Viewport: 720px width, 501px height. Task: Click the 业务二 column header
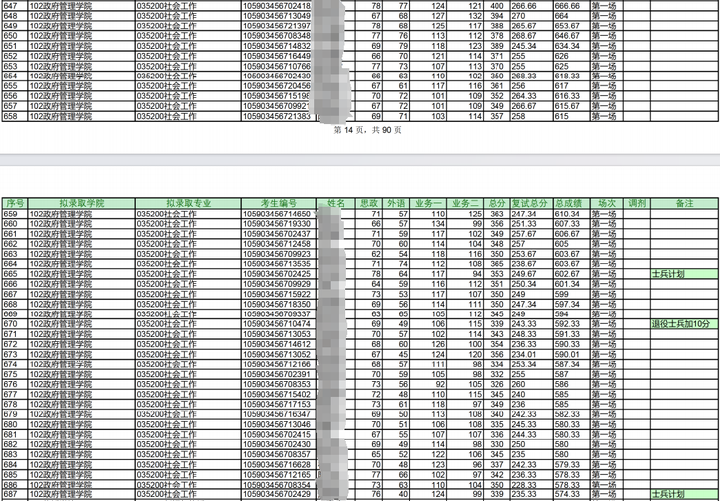(465, 203)
